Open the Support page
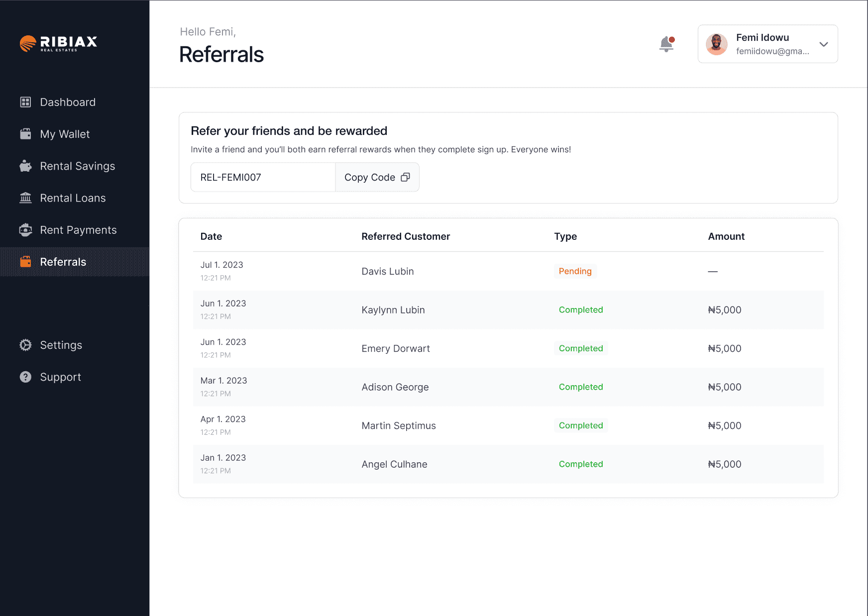This screenshot has height=616, width=868. coord(75,377)
